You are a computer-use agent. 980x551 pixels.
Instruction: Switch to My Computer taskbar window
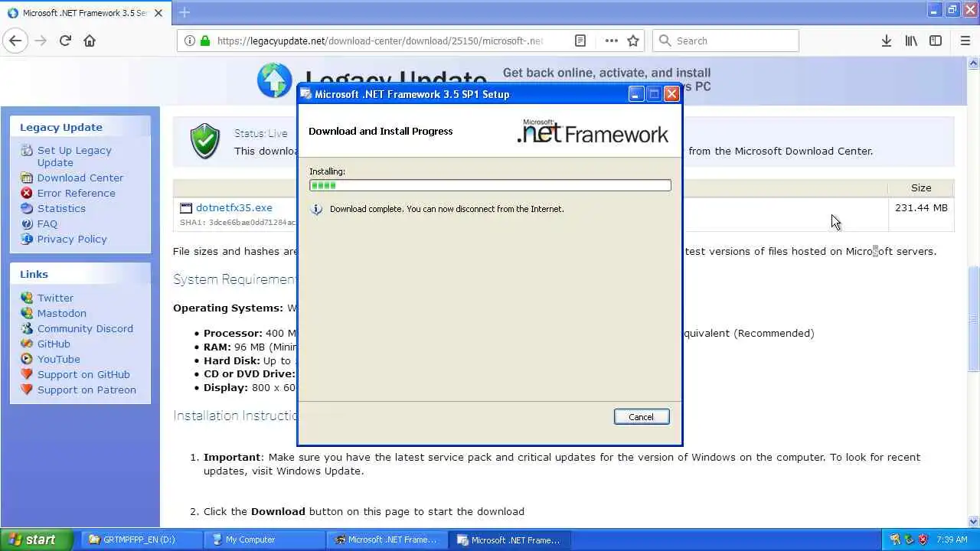tap(265, 540)
